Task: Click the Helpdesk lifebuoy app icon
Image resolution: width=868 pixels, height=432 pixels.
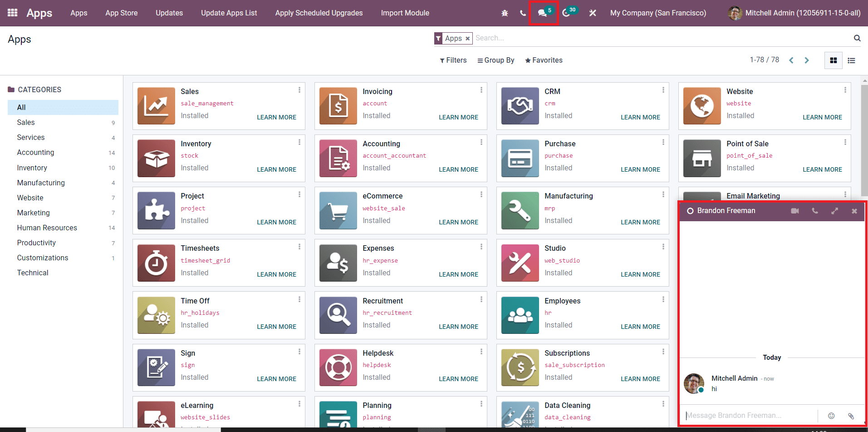Action: [x=338, y=367]
